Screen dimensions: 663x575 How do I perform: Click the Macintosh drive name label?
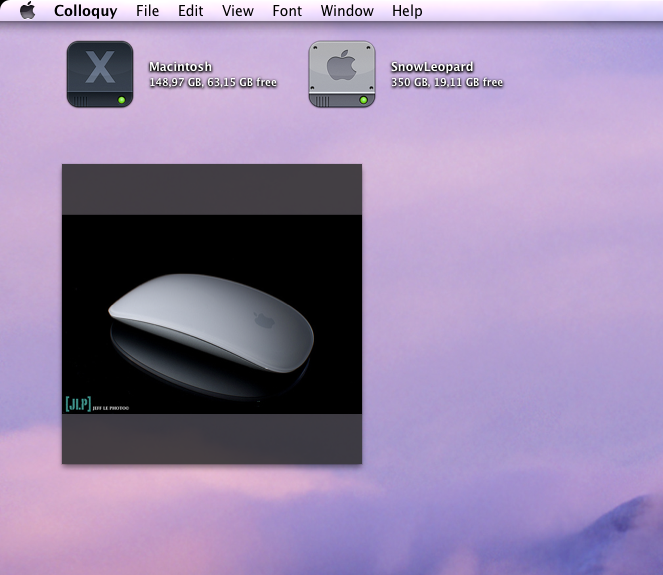(x=181, y=67)
